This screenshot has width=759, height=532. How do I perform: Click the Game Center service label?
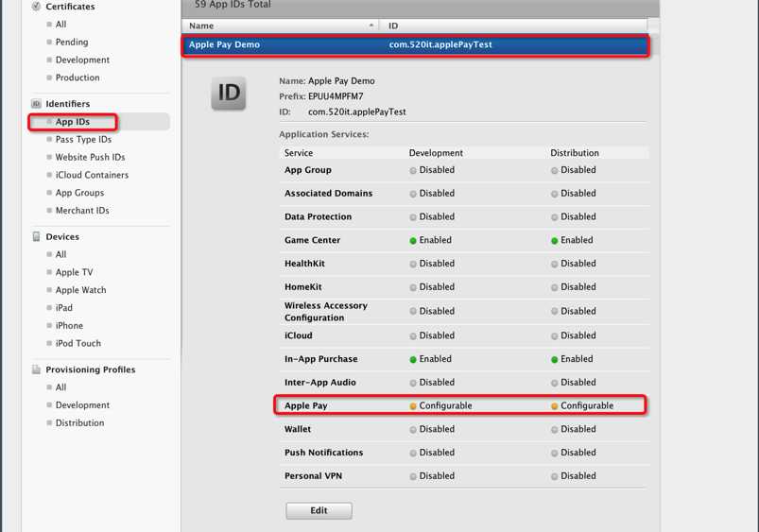tap(312, 240)
